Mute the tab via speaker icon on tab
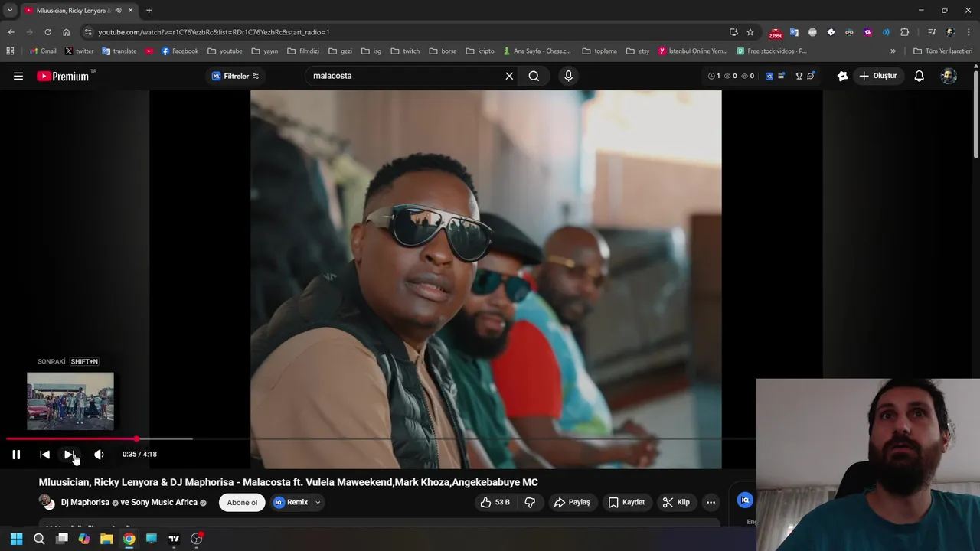Viewport: 980px width, 551px height. pos(118,11)
